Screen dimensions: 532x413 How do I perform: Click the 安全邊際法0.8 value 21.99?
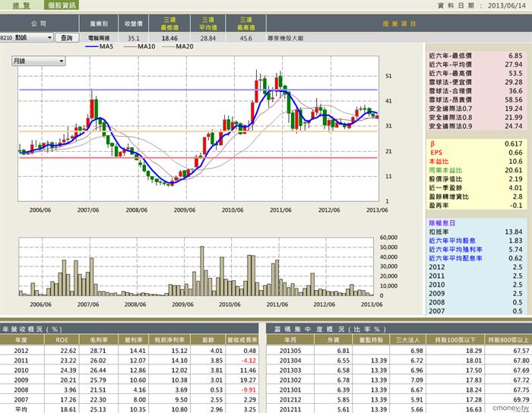point(514,117)
